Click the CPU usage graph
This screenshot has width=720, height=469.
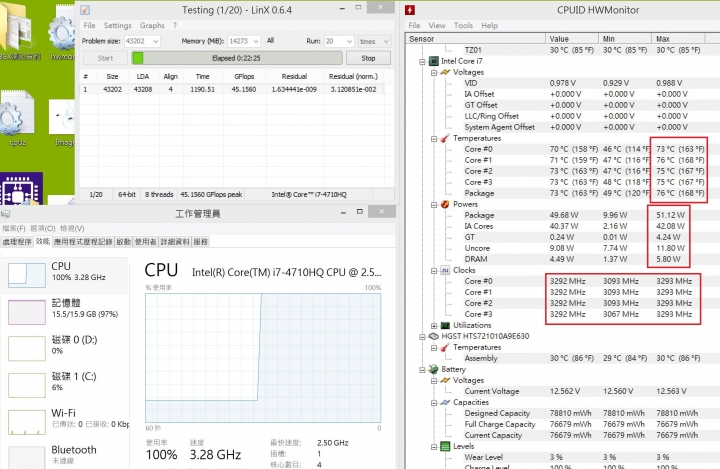point(263,358)
